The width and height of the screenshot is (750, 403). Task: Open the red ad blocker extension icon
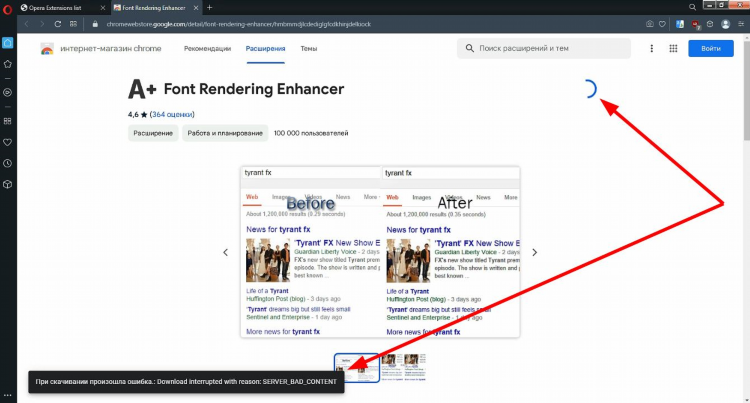click(695, 24)
